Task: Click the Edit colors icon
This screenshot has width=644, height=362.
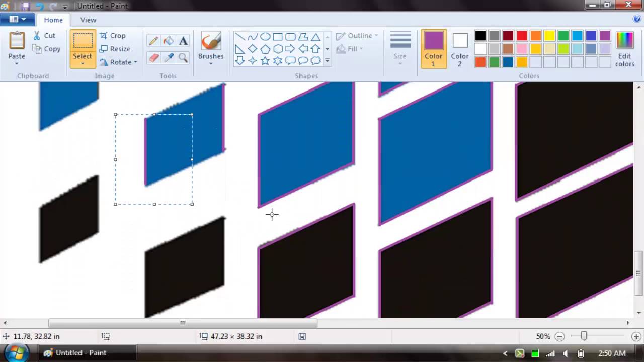Action: (x=624, y=49)
